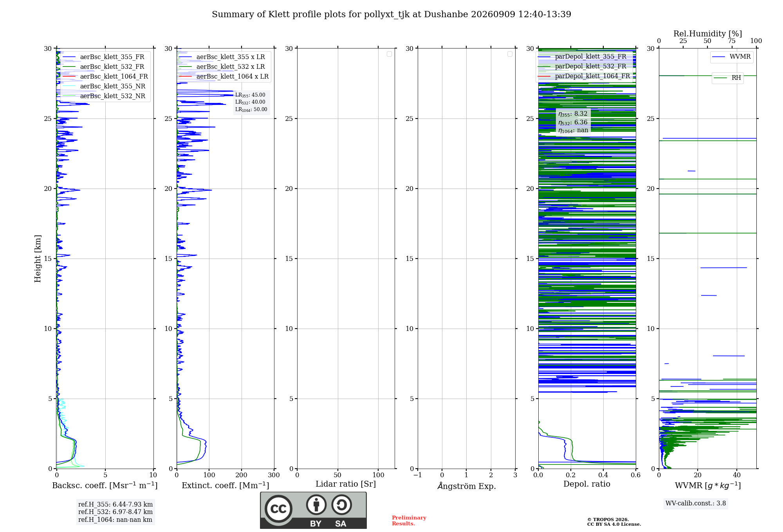This screenshot has height=532, width=783.
Task: Click tick label 0.6 on Depol. ratio axis
Action: [636, 475]
